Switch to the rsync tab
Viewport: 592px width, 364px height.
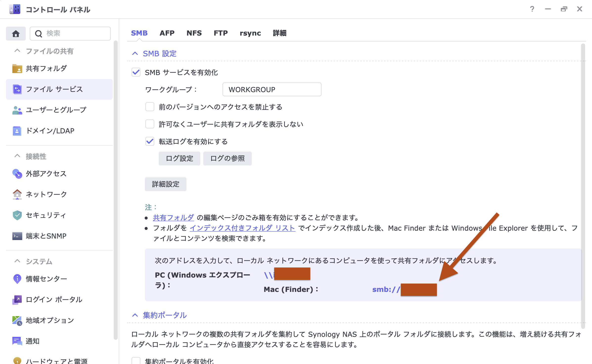point(250,33)
